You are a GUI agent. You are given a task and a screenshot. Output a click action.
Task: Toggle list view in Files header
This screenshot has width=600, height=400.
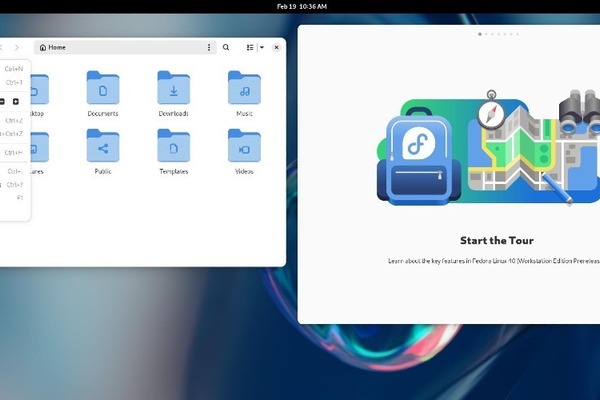pos(250,47)
